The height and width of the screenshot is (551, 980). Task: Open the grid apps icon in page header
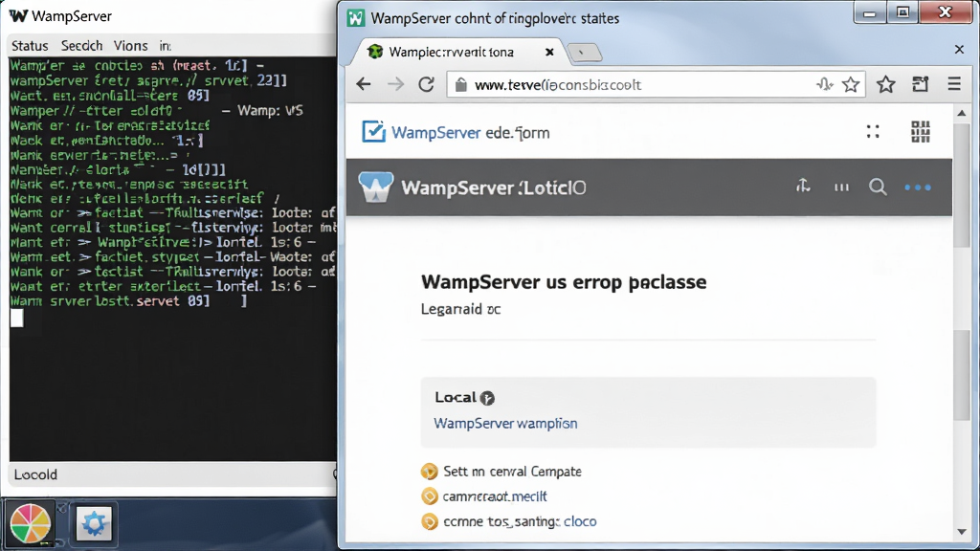point(920,132)
